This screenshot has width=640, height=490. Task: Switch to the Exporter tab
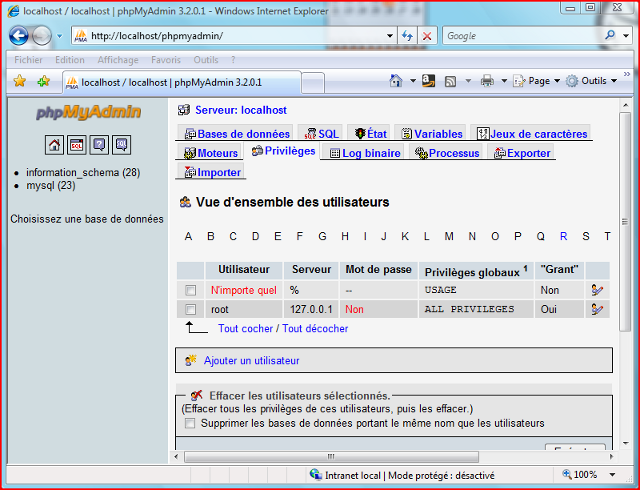[522, 153]
